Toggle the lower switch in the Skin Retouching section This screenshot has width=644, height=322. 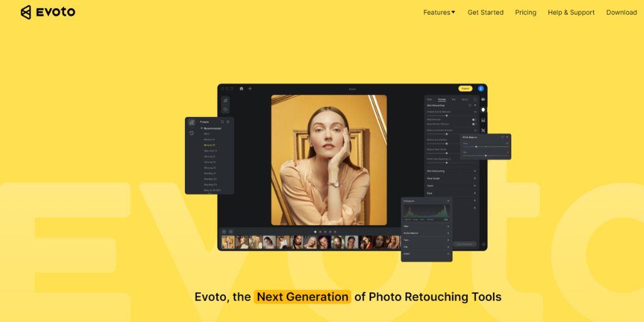474,124
